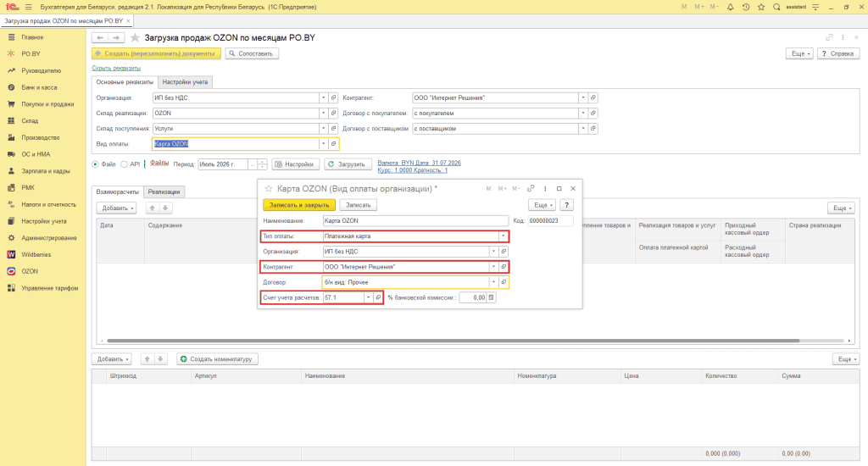This screenshot has height=466, width=868.
Task: Click Наименование field Карта OZON in dialog
Action: 415,221
